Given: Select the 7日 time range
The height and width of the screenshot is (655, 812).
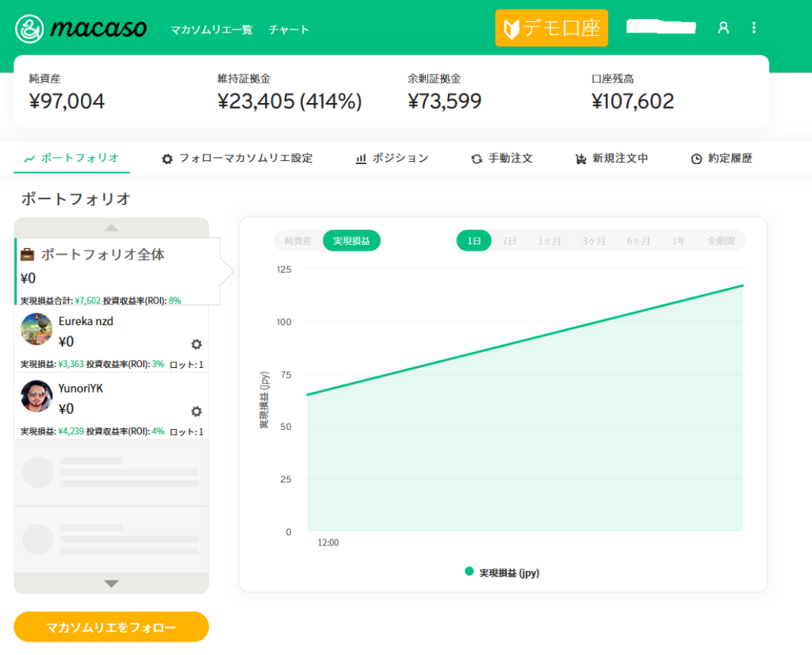Looking at the screenshot, I should click(x=509, y=241).
